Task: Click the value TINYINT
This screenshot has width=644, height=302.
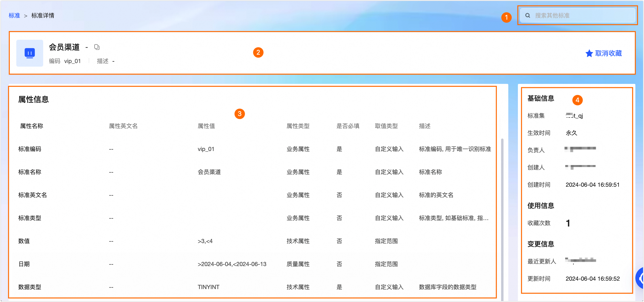Action: pyautogui.click(x=209, y=287)
